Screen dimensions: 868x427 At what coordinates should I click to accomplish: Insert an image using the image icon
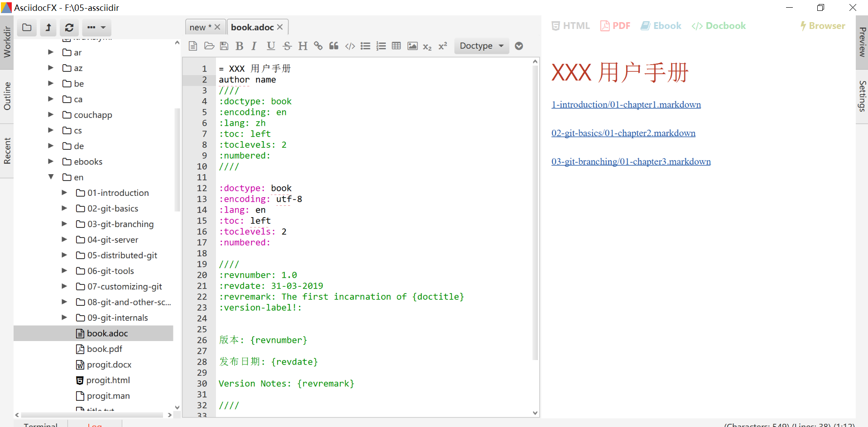[x=412, y=46]
